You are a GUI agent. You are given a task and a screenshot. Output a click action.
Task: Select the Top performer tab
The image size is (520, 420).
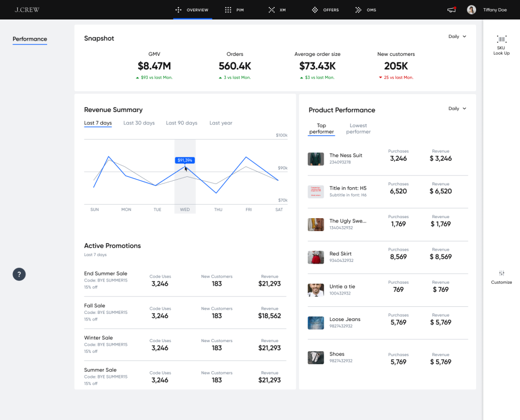pyautogui.click(x=321, y=128)
